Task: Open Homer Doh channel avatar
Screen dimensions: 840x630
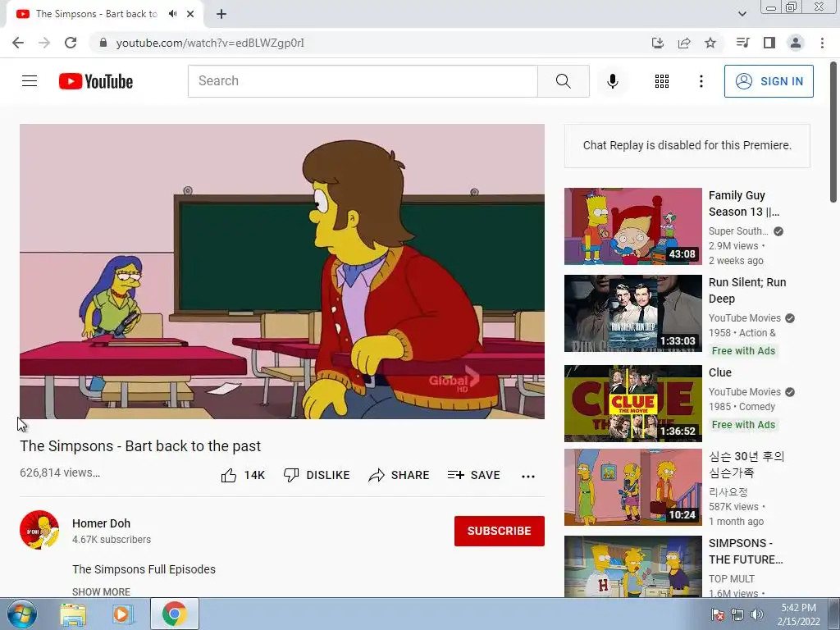Action: pyautogui.click(x=39, y=530)
